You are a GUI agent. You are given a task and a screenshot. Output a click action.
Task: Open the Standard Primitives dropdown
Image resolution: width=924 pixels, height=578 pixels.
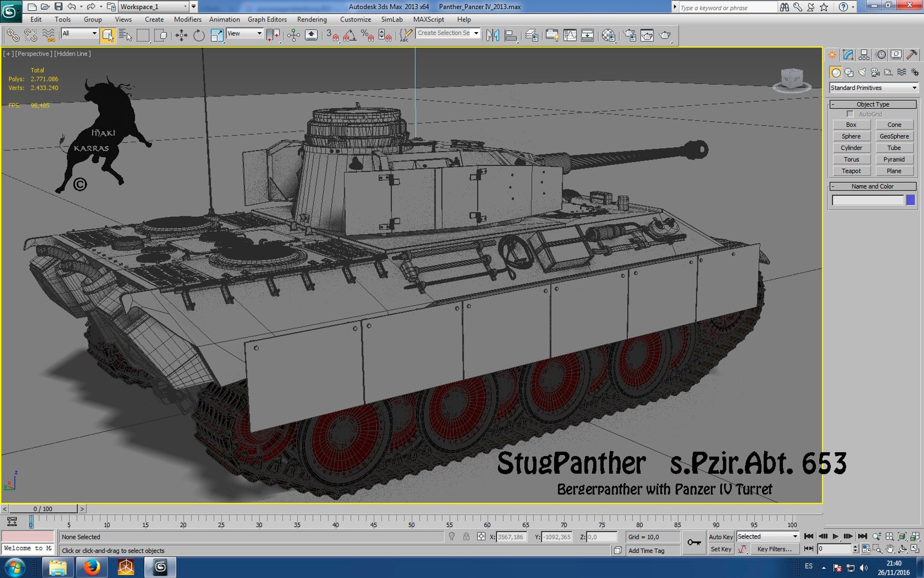(873, 88)
